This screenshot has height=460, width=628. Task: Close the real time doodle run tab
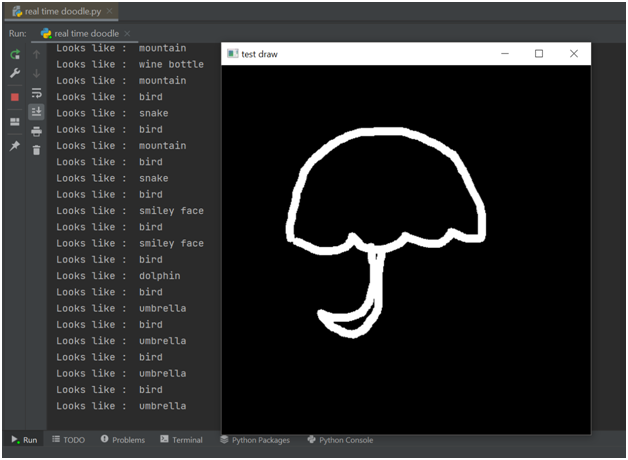click(x=127, y=34)
